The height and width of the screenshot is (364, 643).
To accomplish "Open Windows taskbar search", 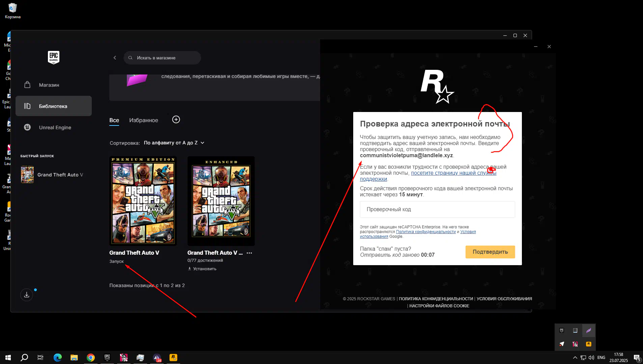I will coord(24,357).
